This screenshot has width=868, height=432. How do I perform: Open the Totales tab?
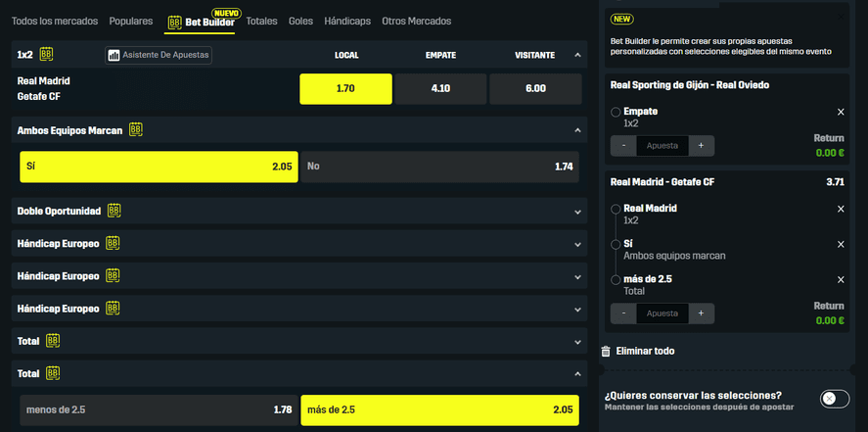tap(262, 21)
